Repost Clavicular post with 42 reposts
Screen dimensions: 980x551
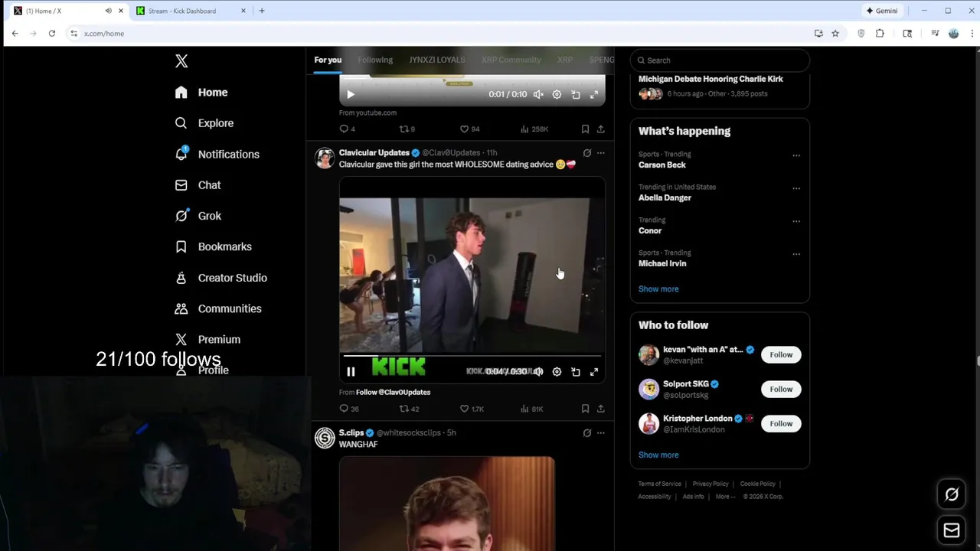409,409
